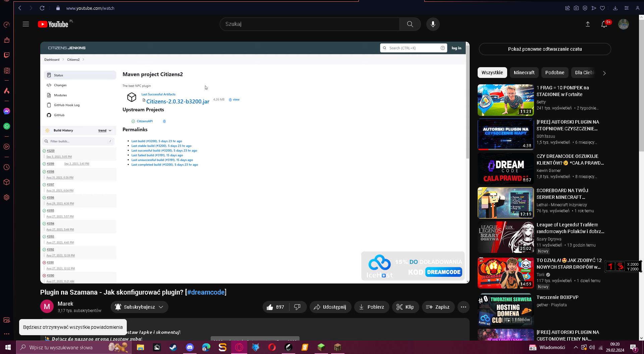Activate voice search microphone

pyautogui.click(x=433, y=24)
